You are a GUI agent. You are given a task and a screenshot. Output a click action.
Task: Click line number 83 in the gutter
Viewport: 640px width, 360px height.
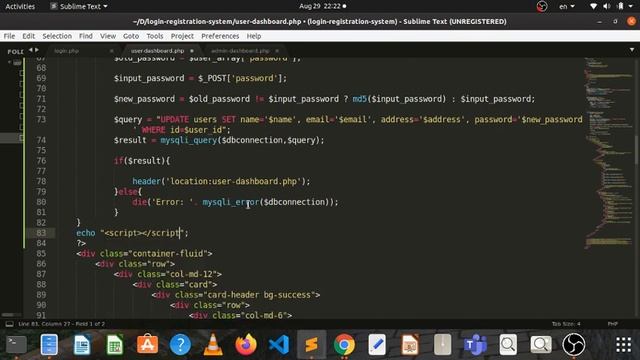41,233
